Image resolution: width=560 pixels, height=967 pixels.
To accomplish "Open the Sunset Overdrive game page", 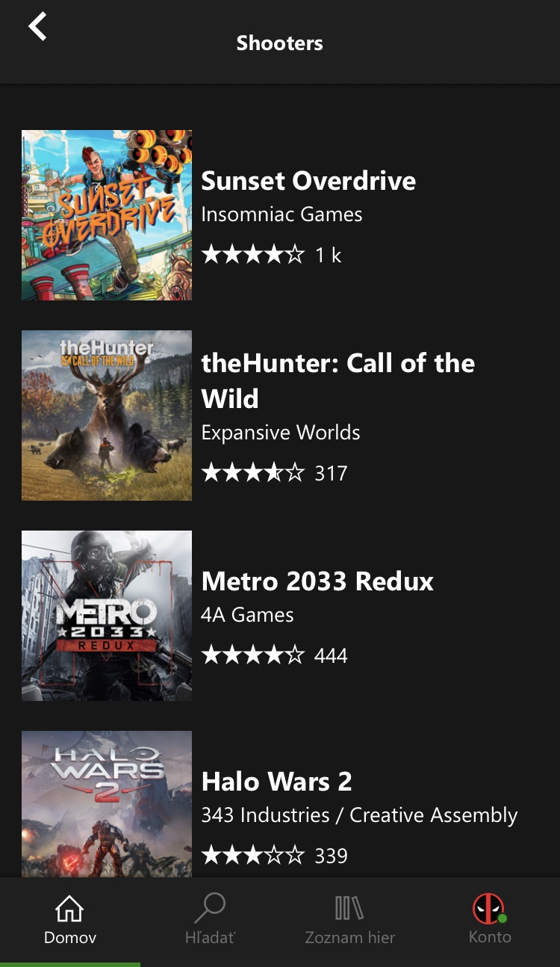I will click(x=308, y=181).
